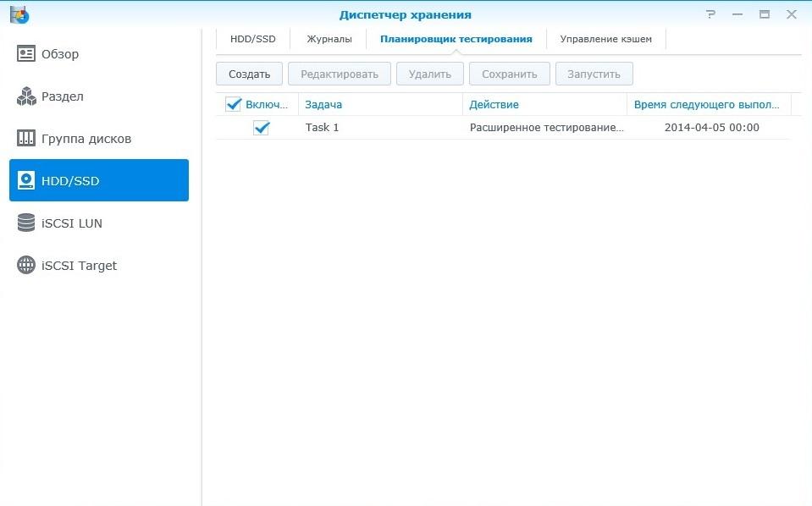The width and height of the screenshot is (812, 506).
Task: Toggle the enable-all checkbox in column header
Action: pos(234,104)
